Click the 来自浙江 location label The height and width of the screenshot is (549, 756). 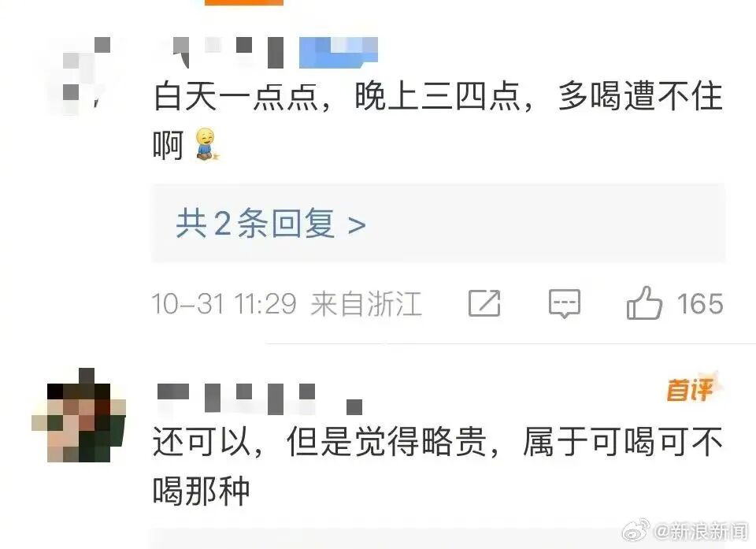click(366, 304)
